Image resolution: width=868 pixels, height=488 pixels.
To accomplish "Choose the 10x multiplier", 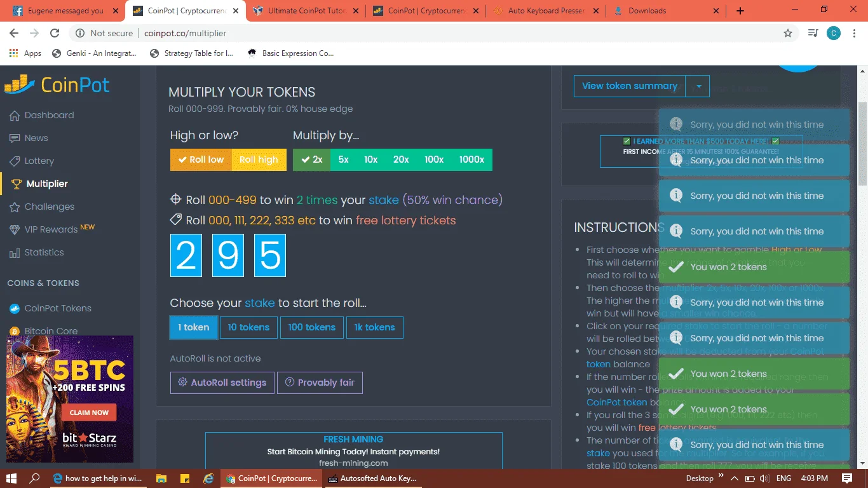I will pyautogui.click(x=371, y=159).
